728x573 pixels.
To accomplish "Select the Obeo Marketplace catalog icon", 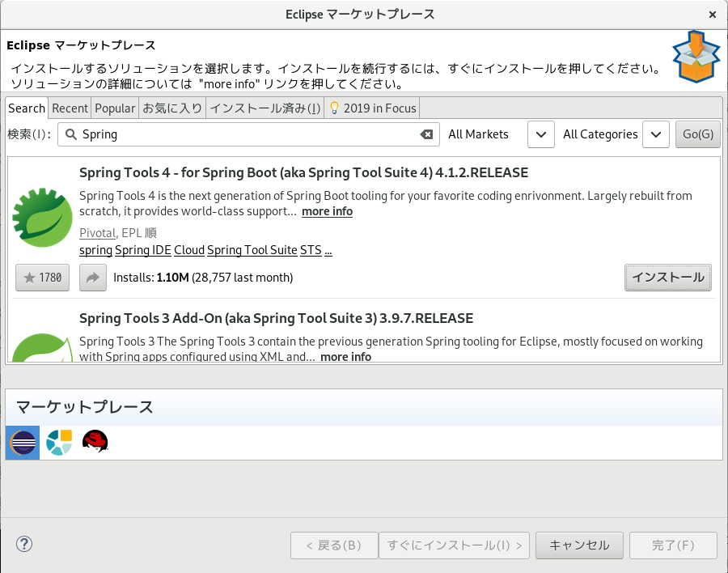I will [59, 443].
